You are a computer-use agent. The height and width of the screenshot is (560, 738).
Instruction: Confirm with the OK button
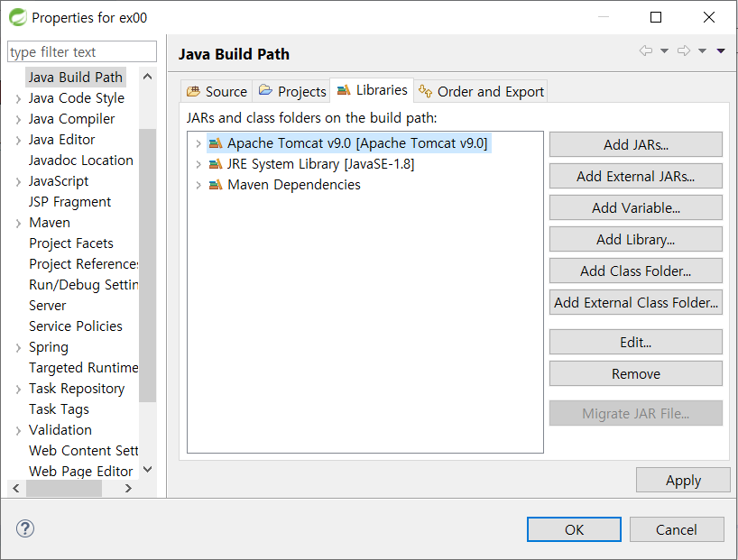(x=574, y=529)
